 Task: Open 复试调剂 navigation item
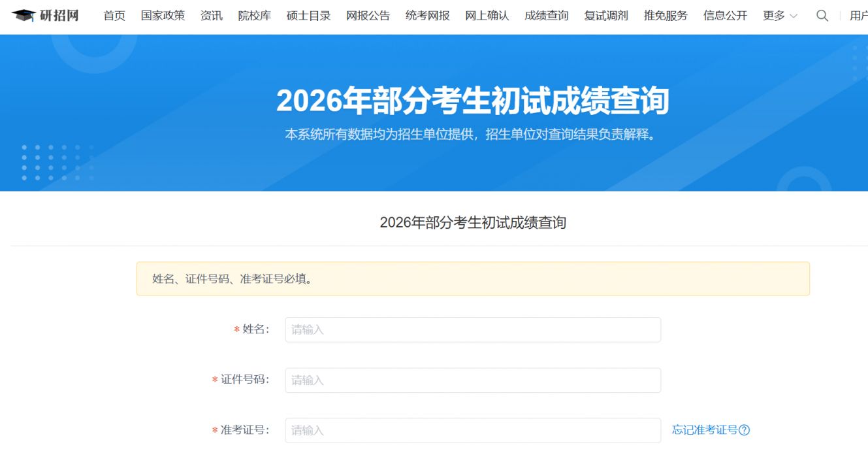coord(606,16)
